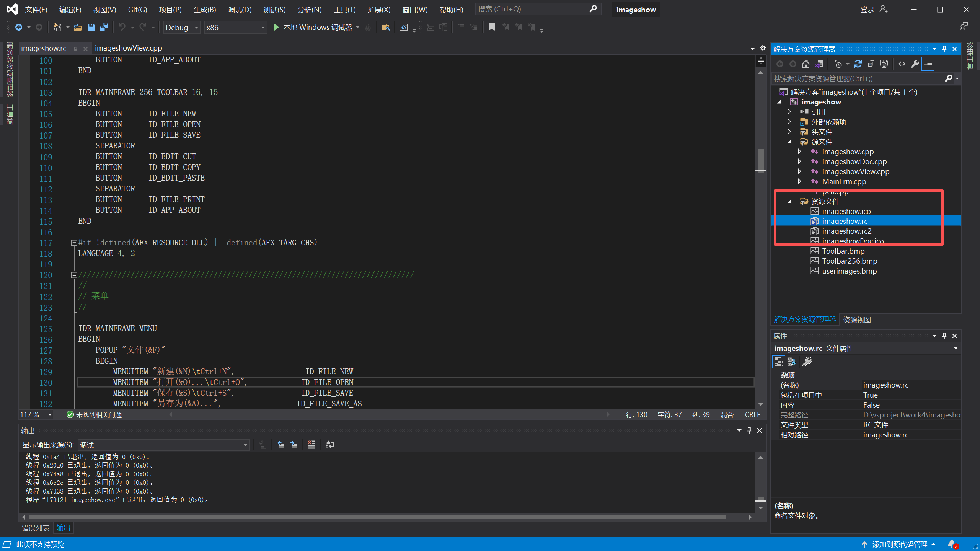Click the view code icon in Solution Explorer

[x=902, y=64]
